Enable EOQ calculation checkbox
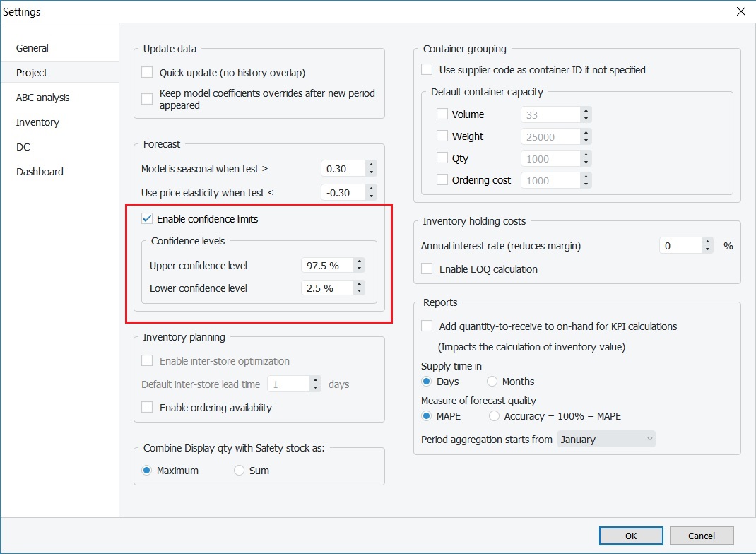 tap(427, 269)
